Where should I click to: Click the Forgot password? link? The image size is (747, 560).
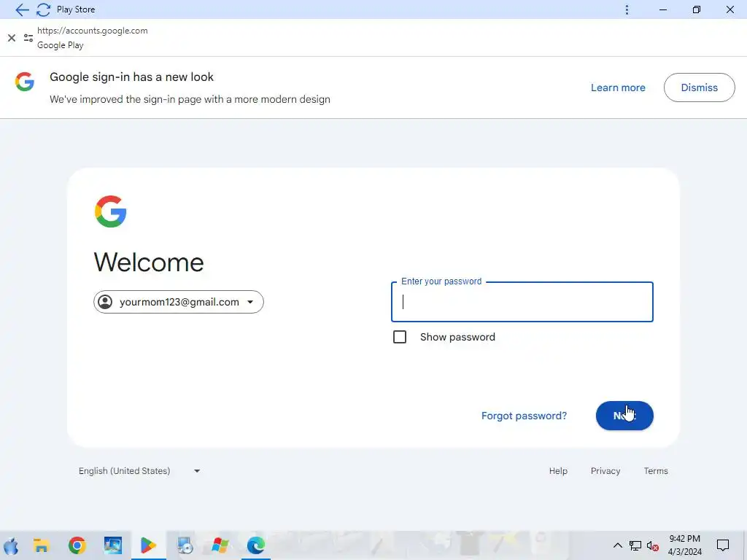524,416
